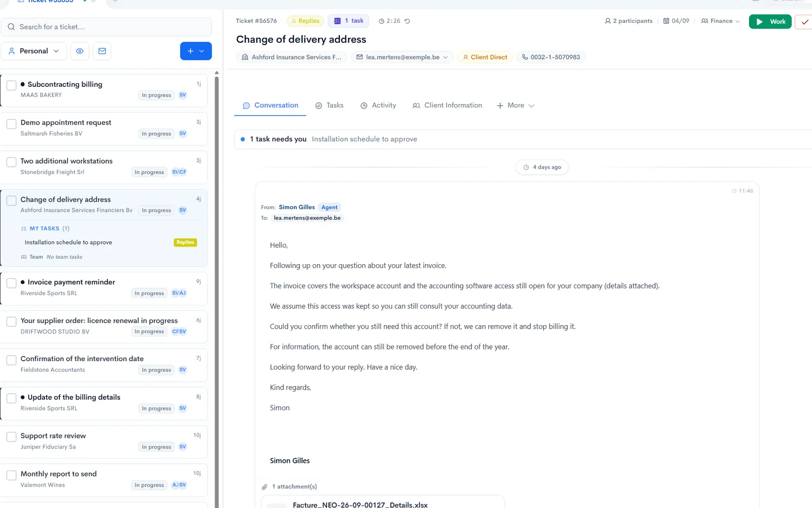Check the Two additional workstations checkbox
This screenshot has width=812, height=508.
(x=11, y=162)
